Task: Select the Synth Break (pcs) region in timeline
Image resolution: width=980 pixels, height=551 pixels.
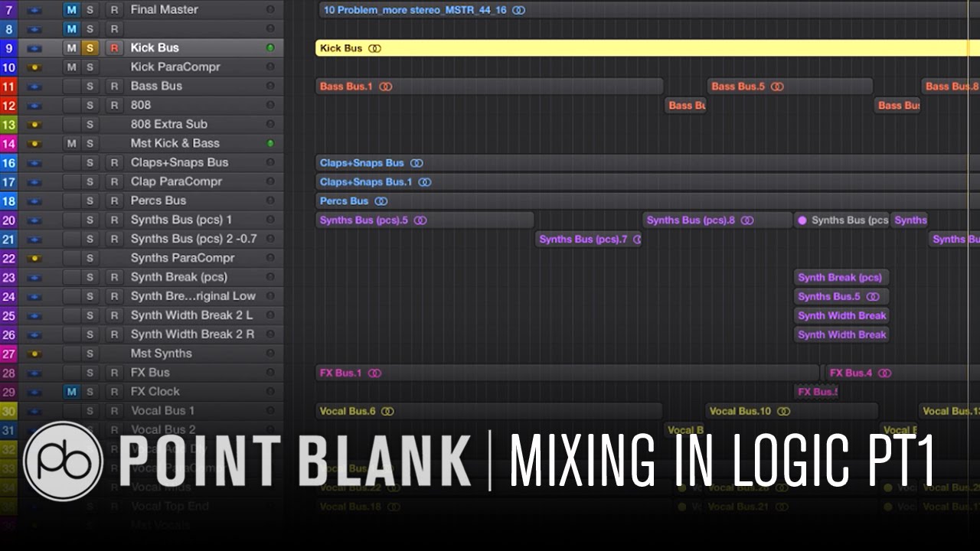Action: (841, 278)
